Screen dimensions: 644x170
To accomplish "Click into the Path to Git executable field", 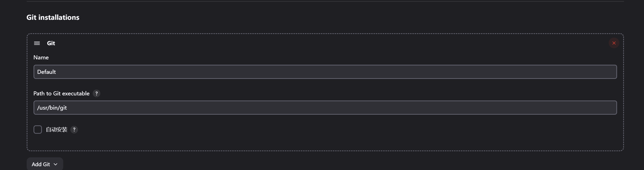I will tap(325, 108).
